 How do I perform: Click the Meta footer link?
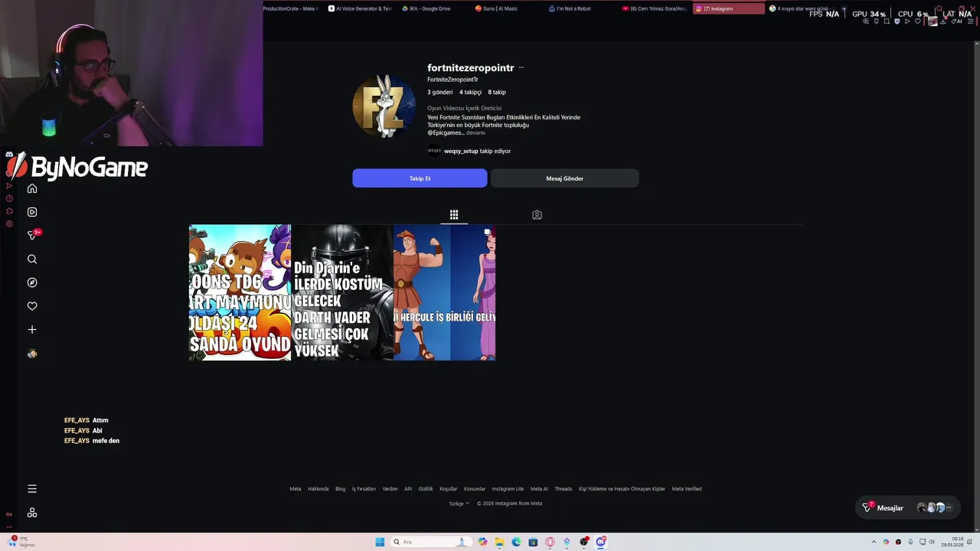295,489
